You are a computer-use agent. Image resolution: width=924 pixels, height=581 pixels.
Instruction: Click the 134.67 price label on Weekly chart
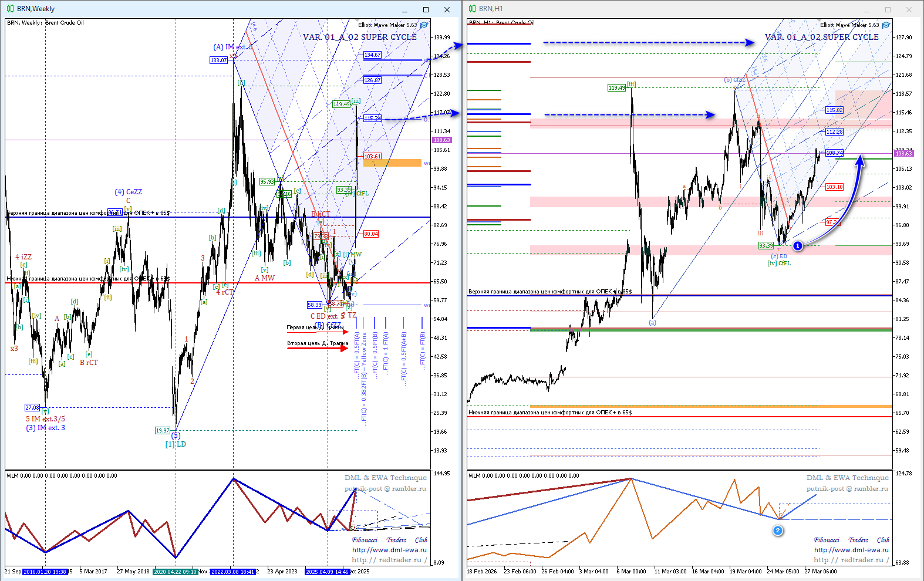(372, 55)
